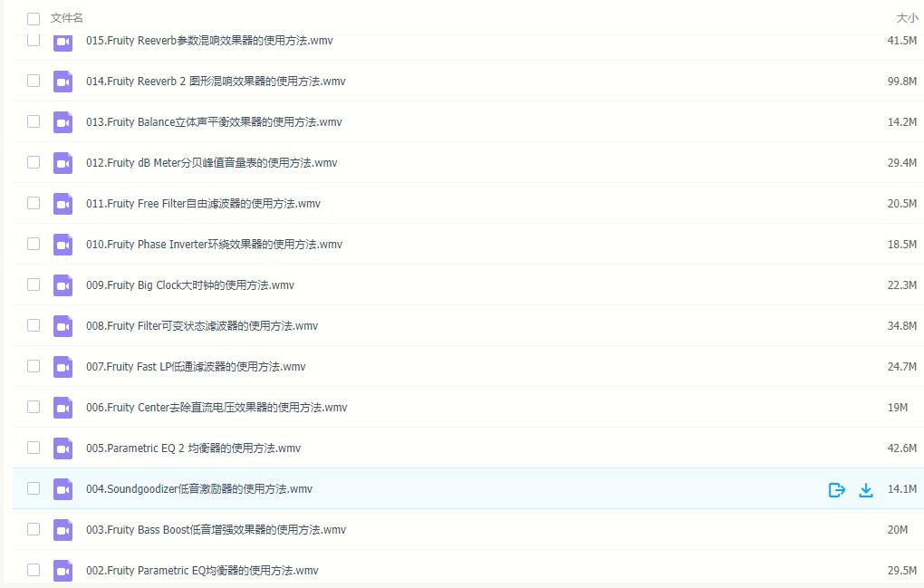The height and width of the screenshot is (588, 924).
Task: Click the 20.5M size value
Action: 902,204
